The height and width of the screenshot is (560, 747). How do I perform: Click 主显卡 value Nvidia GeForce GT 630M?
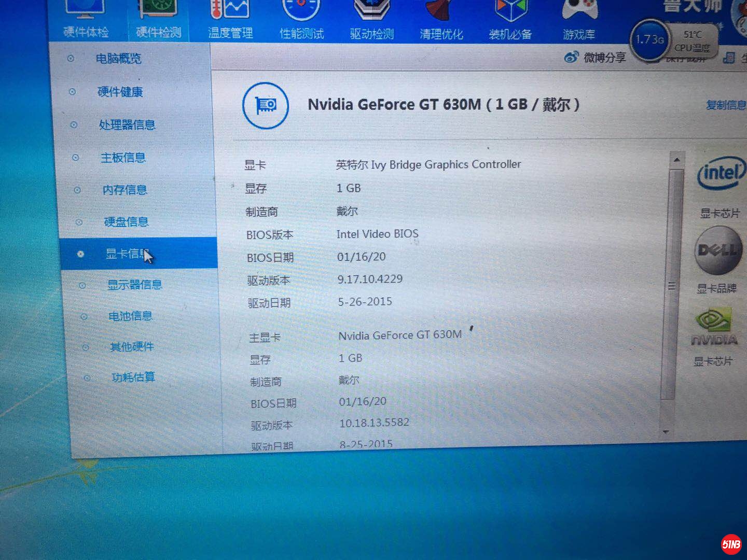[400, 335]
